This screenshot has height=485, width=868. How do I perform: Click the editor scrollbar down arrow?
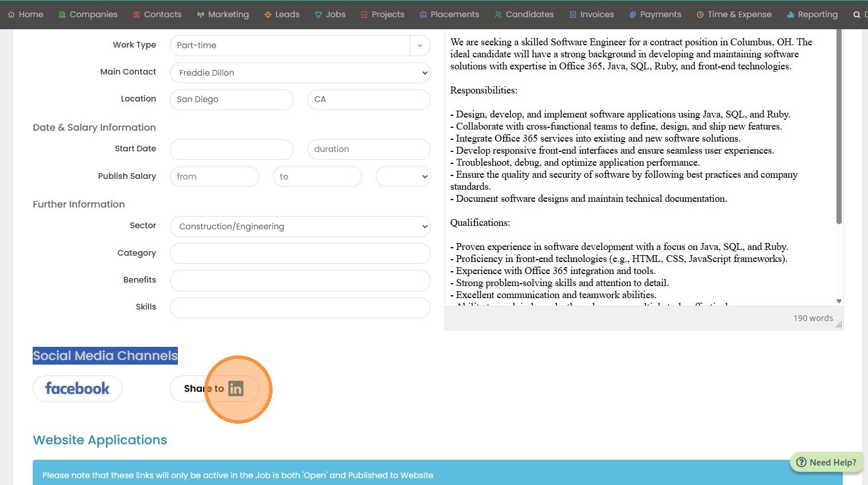tap(839, 301)
